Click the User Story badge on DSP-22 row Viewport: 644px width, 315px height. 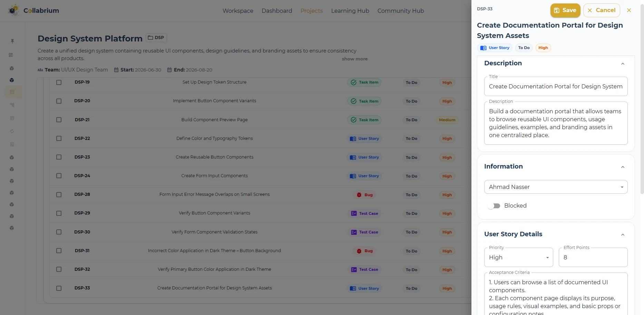click(364, 139)
